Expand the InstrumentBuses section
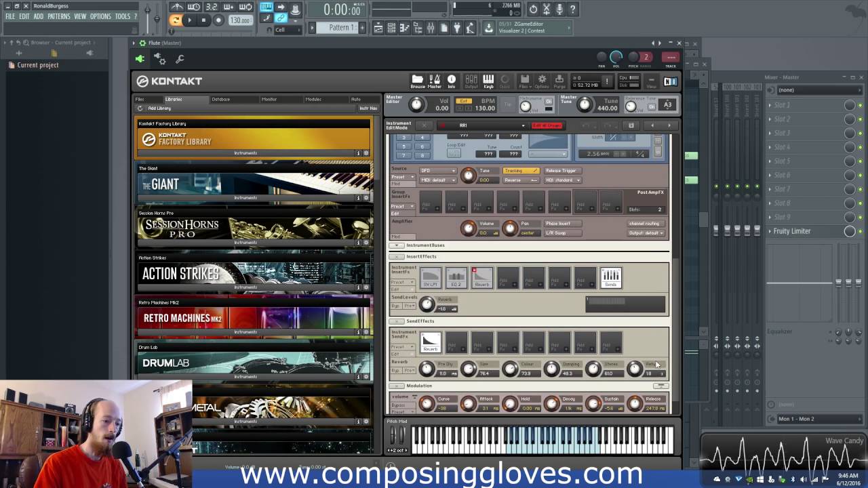Viewport: 868px width, 488px height. point(397,245)
